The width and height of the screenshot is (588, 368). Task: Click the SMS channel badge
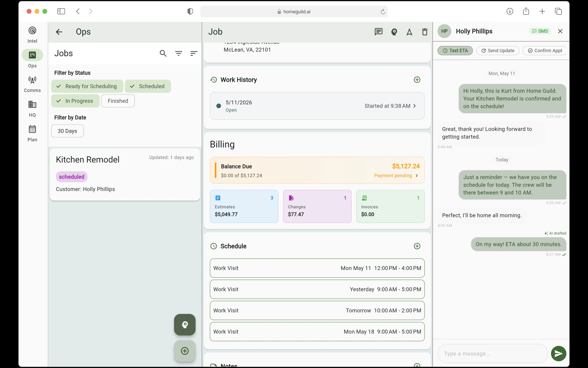pyautogui.click(x=540, y=31)
